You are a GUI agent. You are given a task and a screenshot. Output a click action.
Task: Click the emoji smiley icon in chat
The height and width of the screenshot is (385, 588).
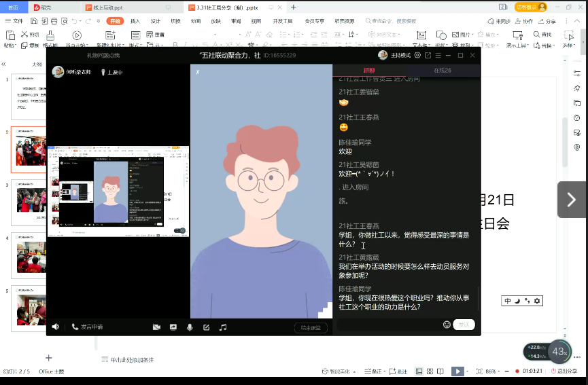447,325
